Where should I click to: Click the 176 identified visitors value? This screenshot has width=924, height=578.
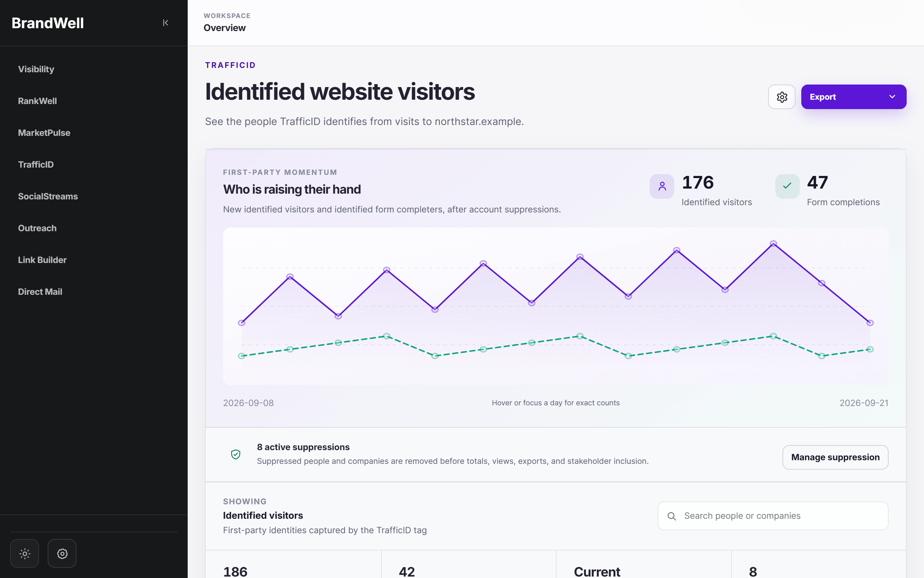698,182
